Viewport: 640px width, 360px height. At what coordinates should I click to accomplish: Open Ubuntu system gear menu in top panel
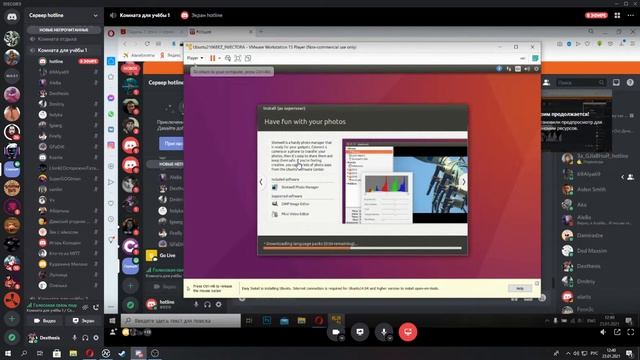coord(536,69)
